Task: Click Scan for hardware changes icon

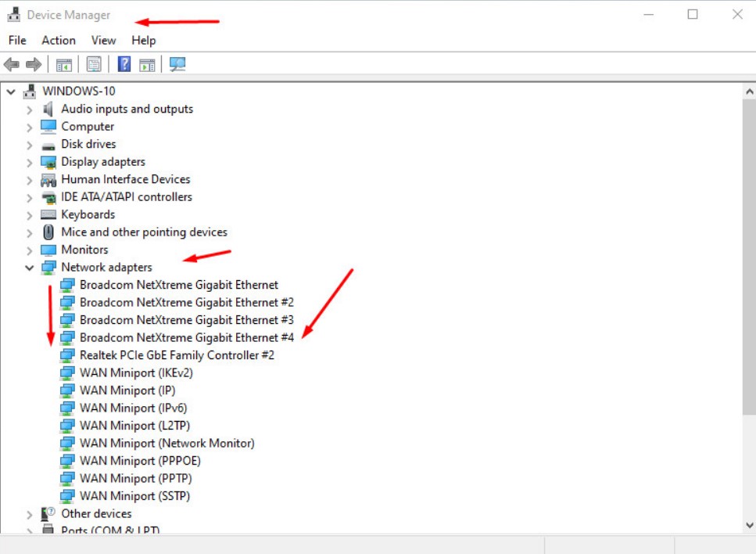Action: pyautogui.click(x=177, y=64)
